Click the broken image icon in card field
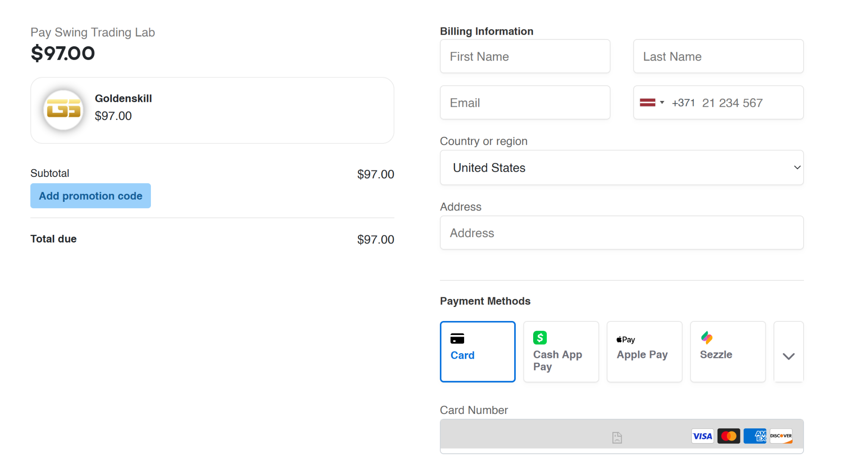This screenshot has height=469, width=868. 617,438
